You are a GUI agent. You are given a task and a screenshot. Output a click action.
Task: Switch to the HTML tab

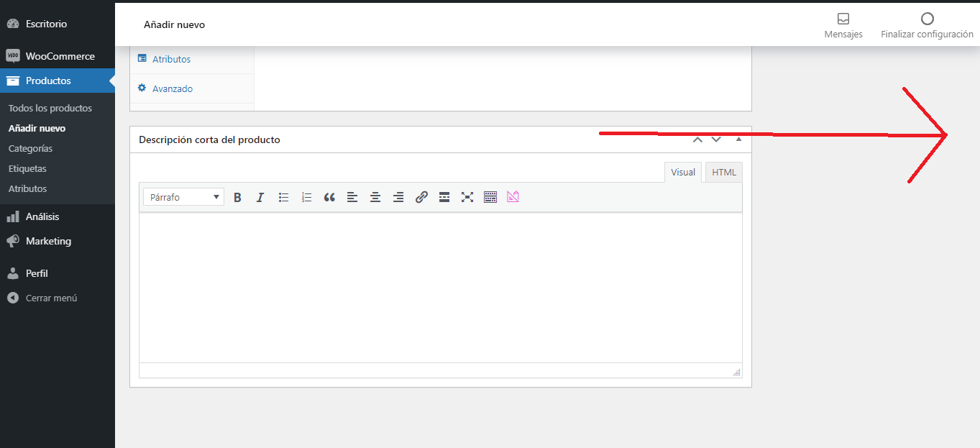[x=723, y=172]
